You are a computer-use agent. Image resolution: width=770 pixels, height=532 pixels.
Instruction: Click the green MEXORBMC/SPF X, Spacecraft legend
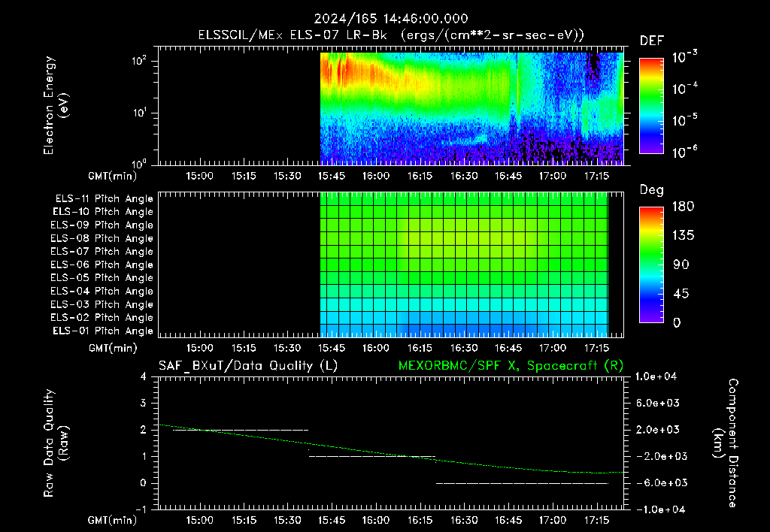pos(511,366)
